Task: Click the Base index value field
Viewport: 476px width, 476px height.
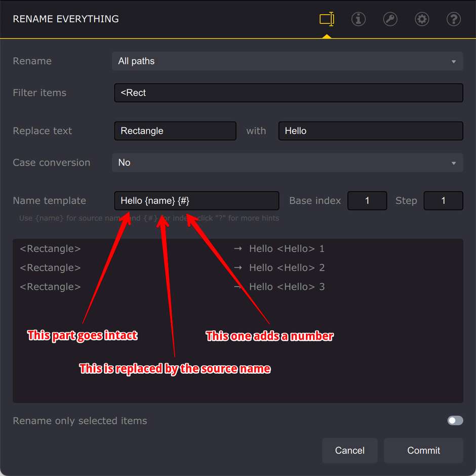Action: (x=367, y=201)
